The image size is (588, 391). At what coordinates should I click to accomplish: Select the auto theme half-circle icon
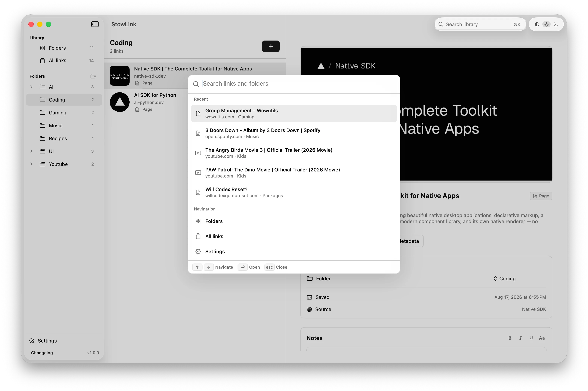pos(537,24)
